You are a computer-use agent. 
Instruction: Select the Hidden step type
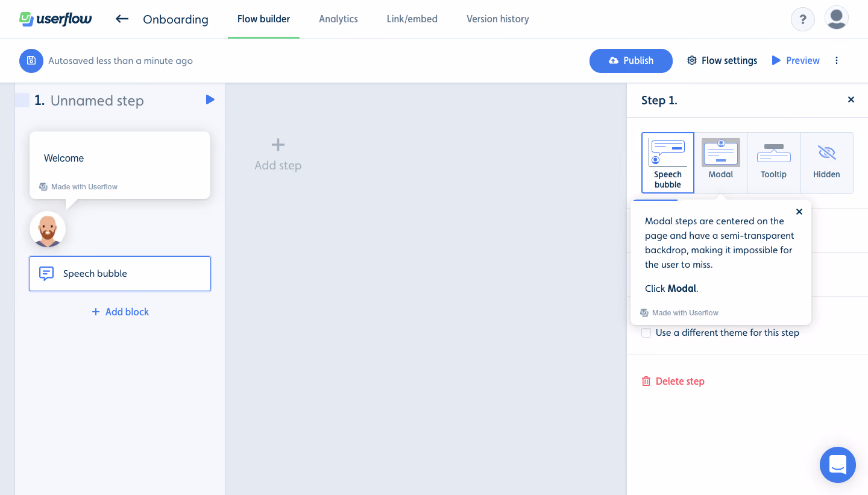[826, 163]
